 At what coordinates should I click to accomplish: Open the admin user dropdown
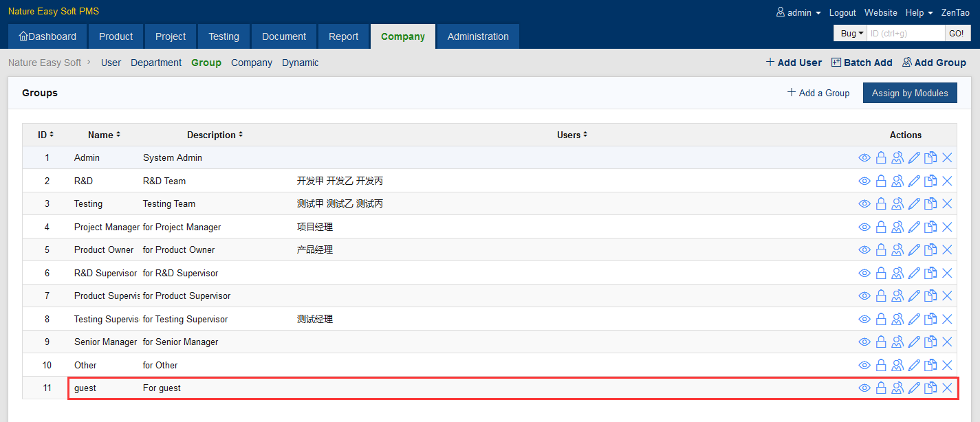click(x=798, y=12)
